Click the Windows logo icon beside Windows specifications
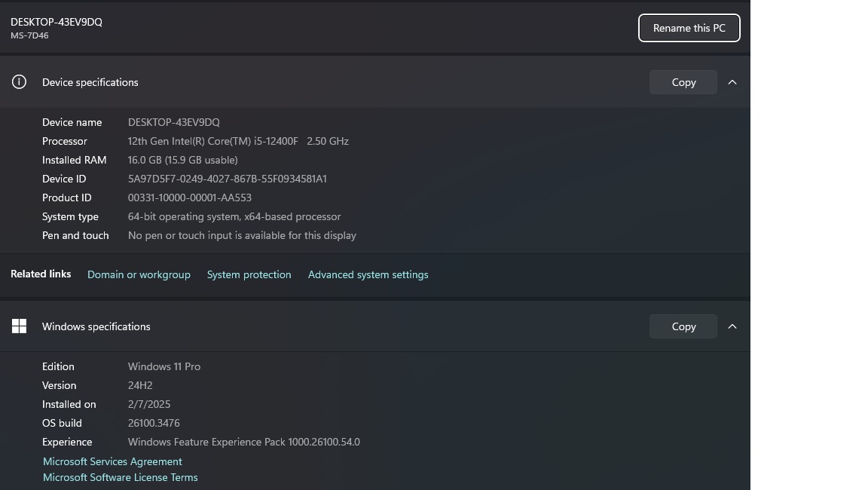The height and width of the screenshot is (490, 868). pos(19,326)
